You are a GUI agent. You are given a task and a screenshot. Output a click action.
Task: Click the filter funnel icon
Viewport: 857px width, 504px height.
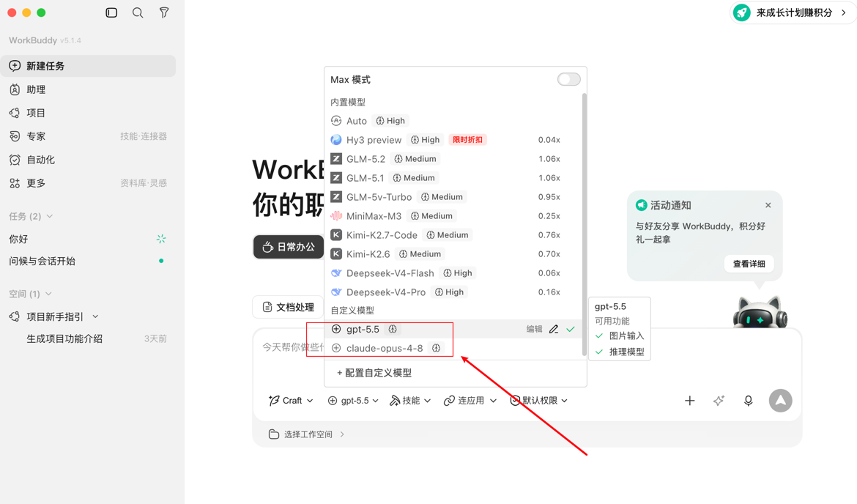point(164,12)
